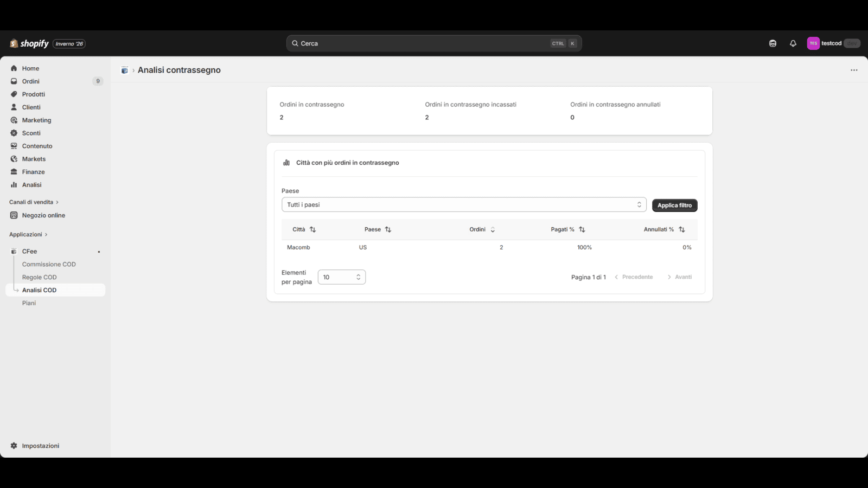Click the Clienti person icon
The width and height of the screenshot is (868, 488).
pyautogui.click(x=14, y=107)
